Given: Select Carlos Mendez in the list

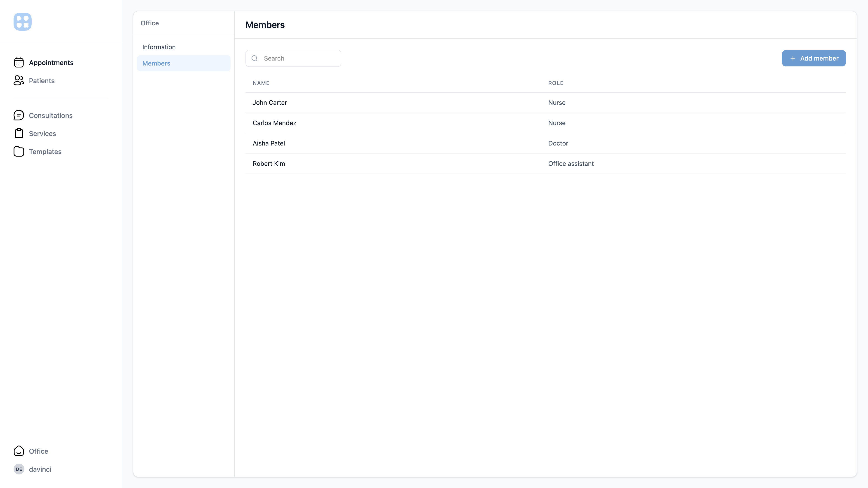Looking at the screenshot, I should coord(275,123).
